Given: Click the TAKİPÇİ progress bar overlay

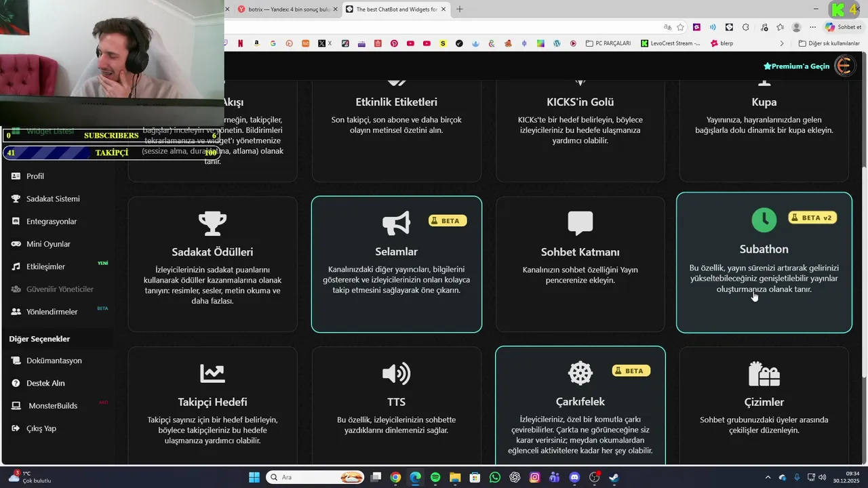Looking at the screenshot, I should click(111, 152).
